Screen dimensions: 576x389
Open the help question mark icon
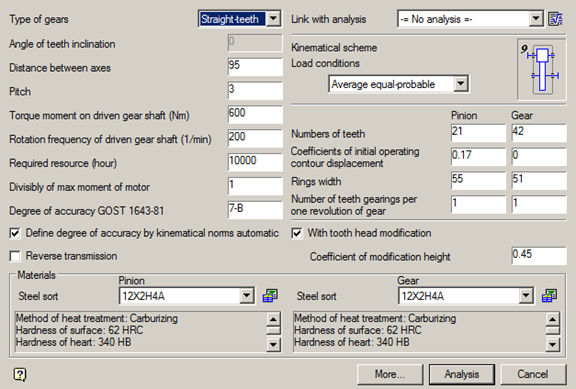point(19,375)
